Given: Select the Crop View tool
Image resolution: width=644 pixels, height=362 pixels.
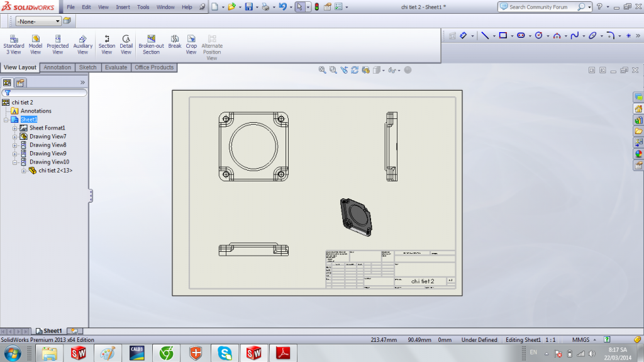Looking at the screenshot, I should [x=191, y=45].
